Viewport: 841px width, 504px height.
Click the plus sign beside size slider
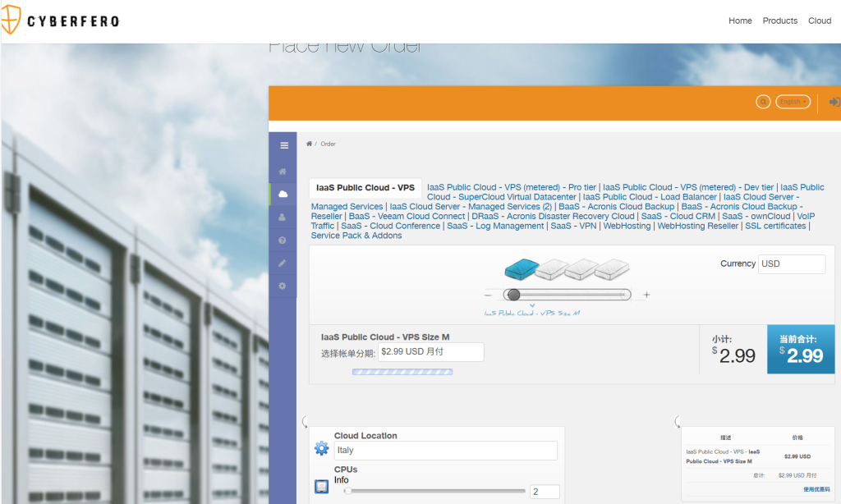point(647,295)
